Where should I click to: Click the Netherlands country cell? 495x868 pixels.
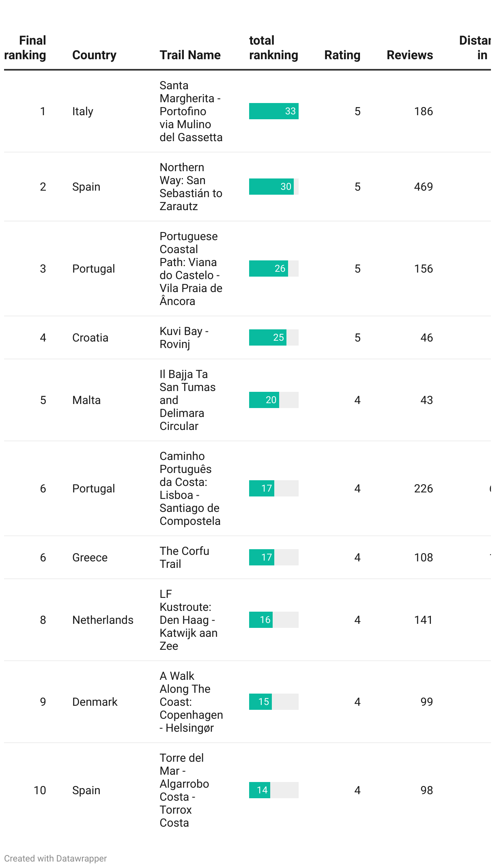103,620
